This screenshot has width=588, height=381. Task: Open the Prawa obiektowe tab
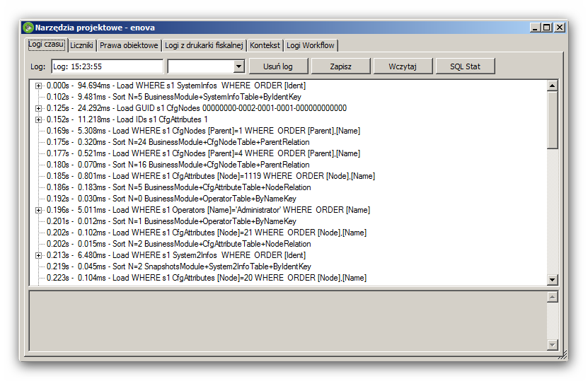129,45
